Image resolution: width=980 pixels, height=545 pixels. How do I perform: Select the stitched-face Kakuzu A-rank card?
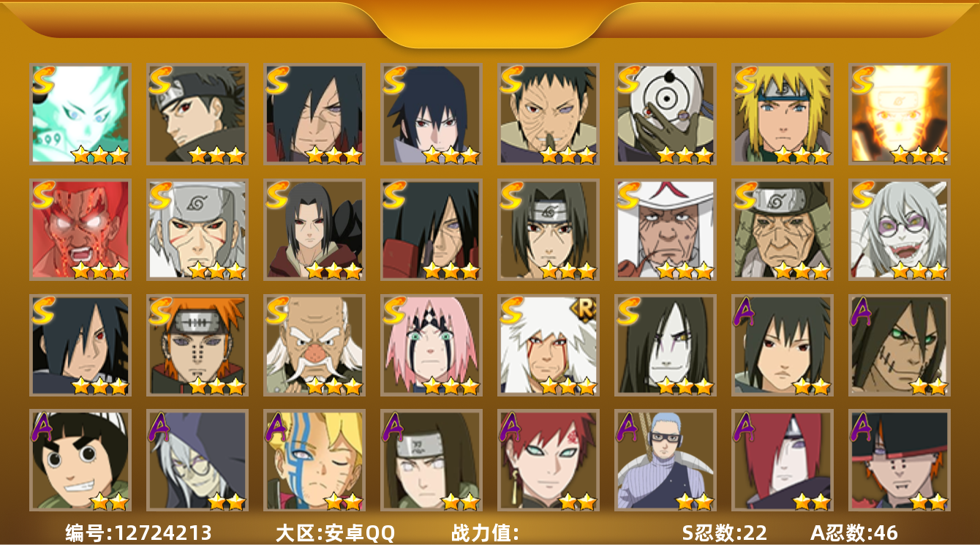[899, 345]
